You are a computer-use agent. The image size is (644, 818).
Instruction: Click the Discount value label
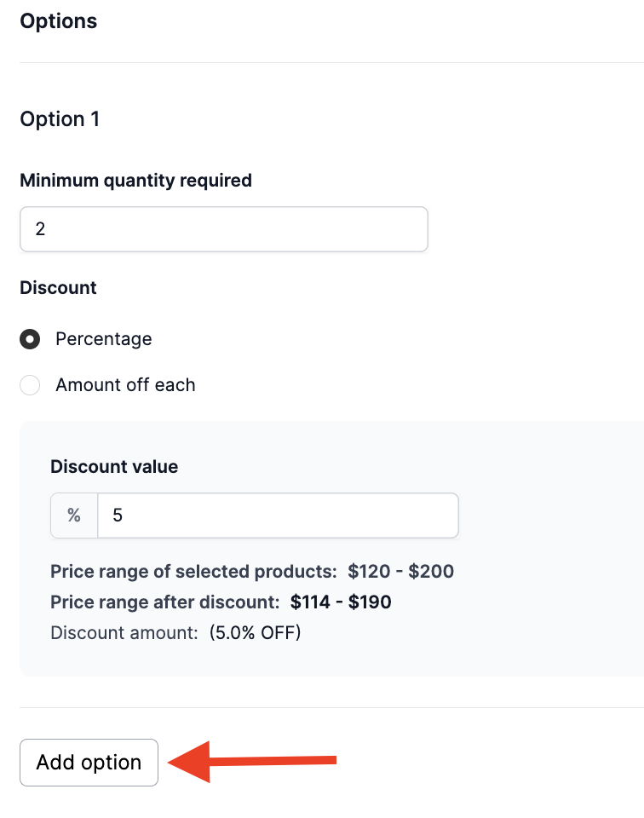coord(114,466)
